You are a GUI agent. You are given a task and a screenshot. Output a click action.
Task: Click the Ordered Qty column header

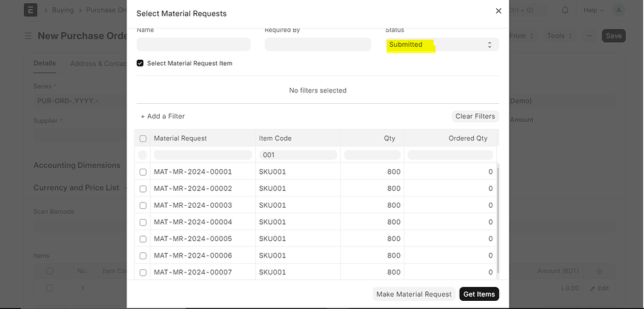coord(468,138)
